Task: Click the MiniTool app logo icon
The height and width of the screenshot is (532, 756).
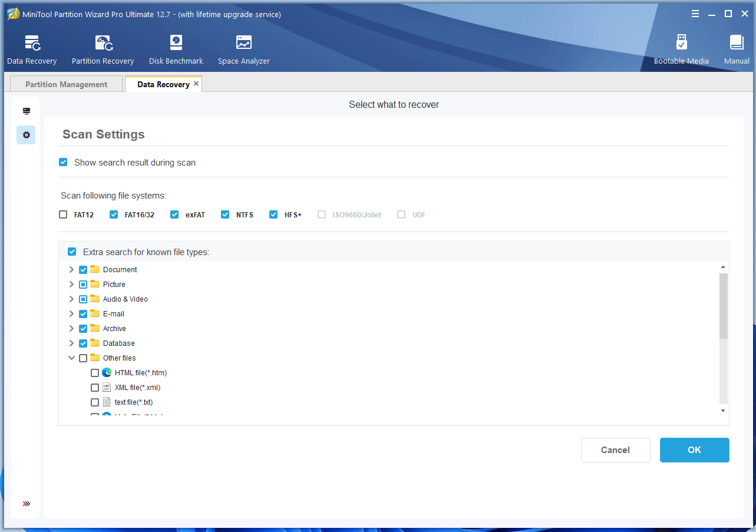Action: (14, 14)
